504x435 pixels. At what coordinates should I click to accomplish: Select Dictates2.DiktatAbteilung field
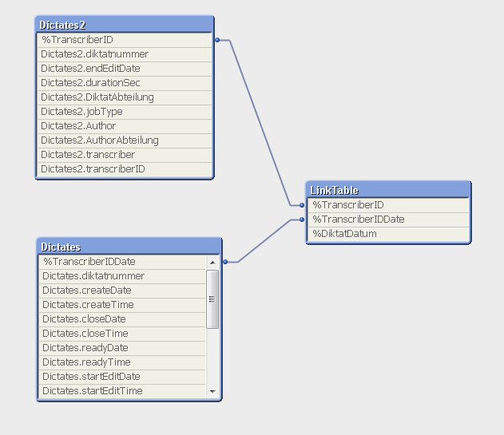pyautogui.click(x=125, y=97)
